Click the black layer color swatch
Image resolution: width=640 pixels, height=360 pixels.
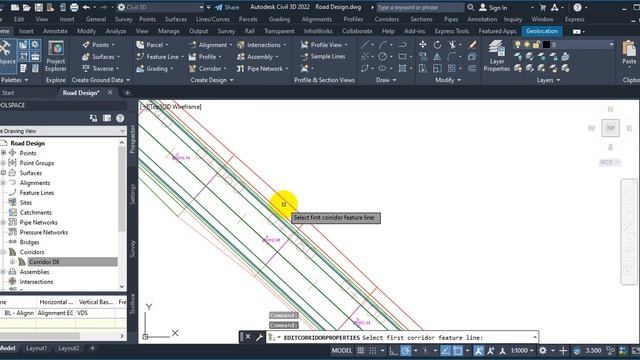(546, 44)
